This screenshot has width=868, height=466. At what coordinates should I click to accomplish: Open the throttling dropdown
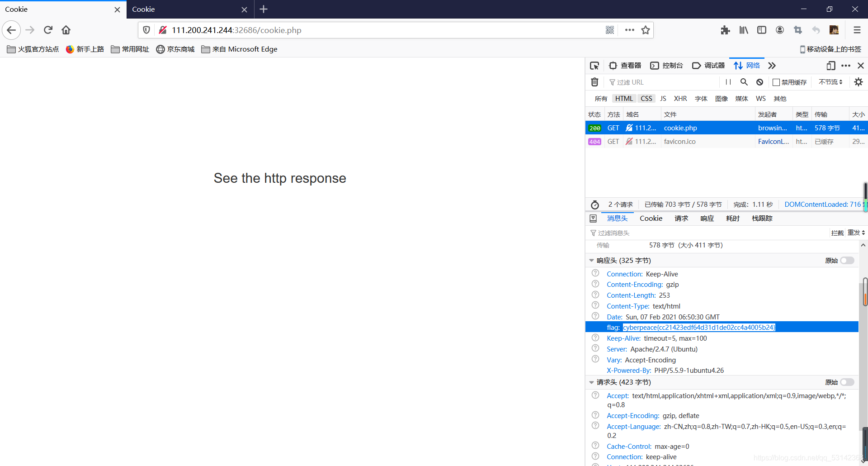click(x=830, y=82)
